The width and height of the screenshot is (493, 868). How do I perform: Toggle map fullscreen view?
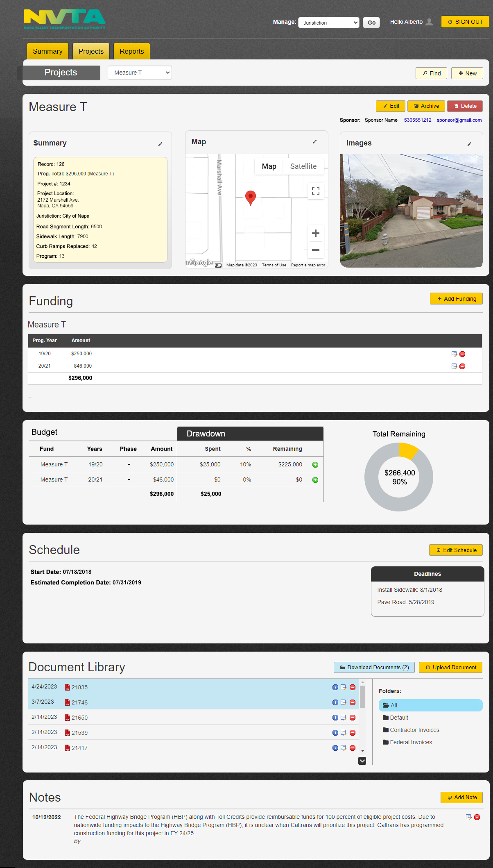click(x=315, y=191)
